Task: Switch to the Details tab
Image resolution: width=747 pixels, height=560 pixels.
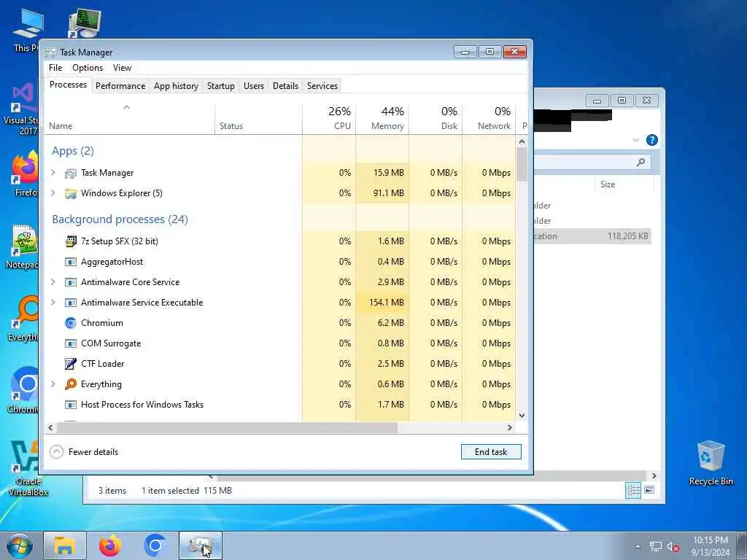Action: pos(285,86)
